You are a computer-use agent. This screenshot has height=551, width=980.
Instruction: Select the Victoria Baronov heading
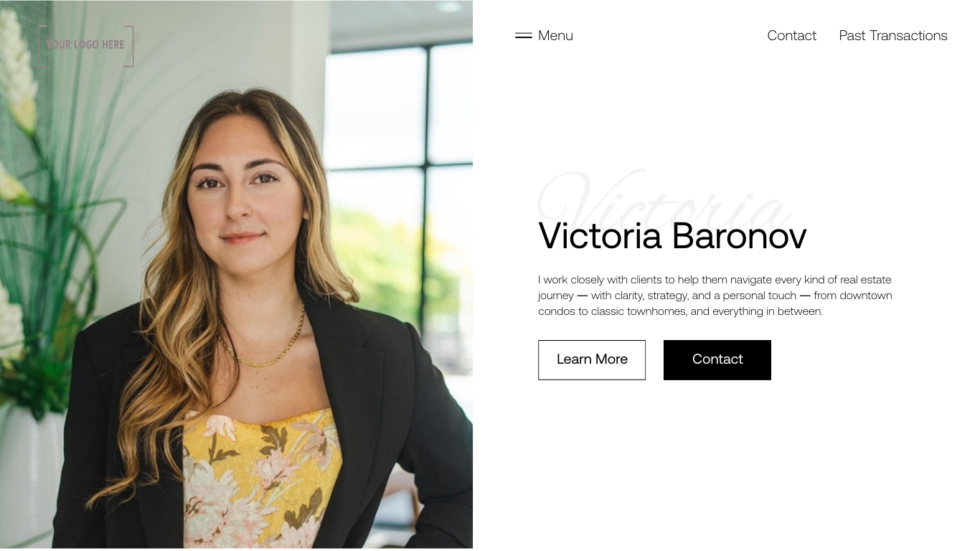tap(672, 235)
